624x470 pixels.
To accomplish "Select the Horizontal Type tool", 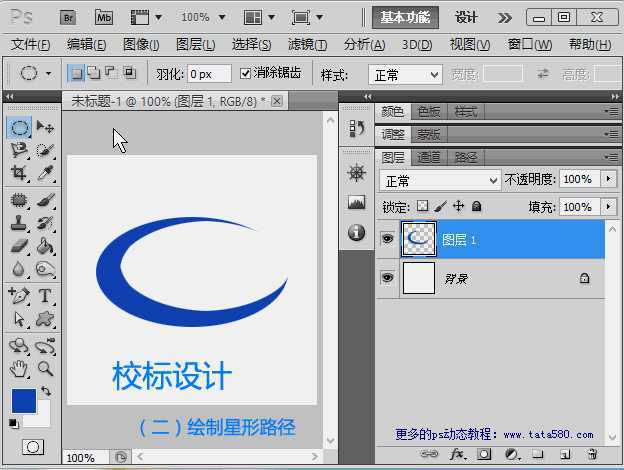I will click(45, 297).
